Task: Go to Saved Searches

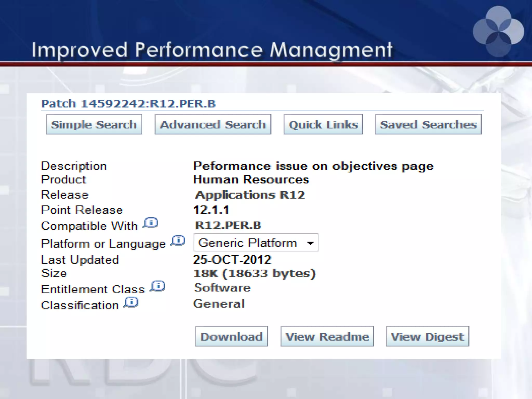Action: pos(428,125)
